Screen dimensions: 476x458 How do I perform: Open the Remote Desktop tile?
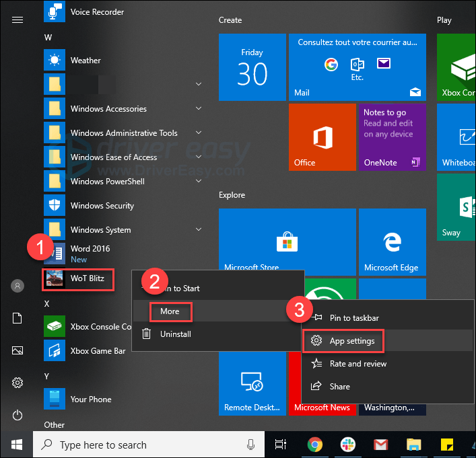pyautogui.click(x=252, y=384)
